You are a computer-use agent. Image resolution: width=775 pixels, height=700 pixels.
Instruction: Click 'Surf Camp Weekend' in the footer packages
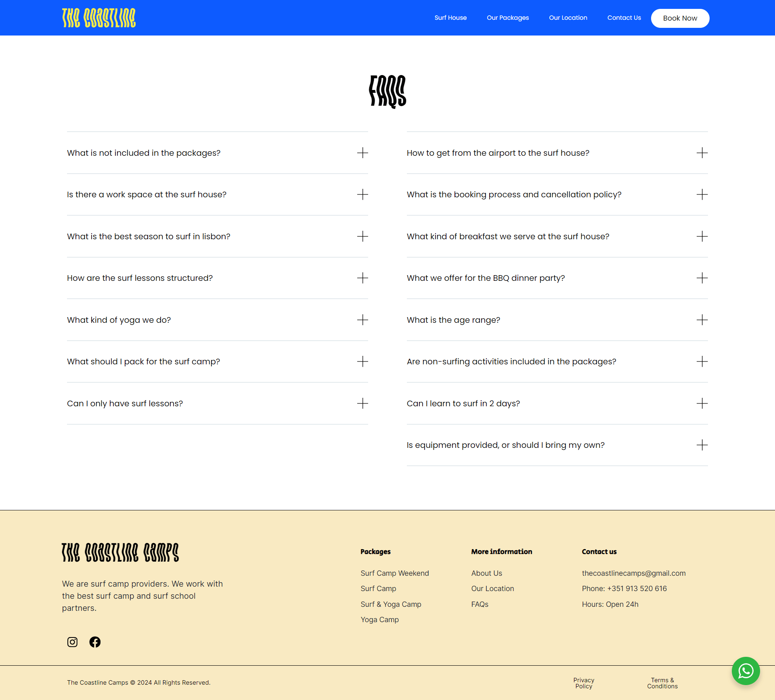click(395, 573)
